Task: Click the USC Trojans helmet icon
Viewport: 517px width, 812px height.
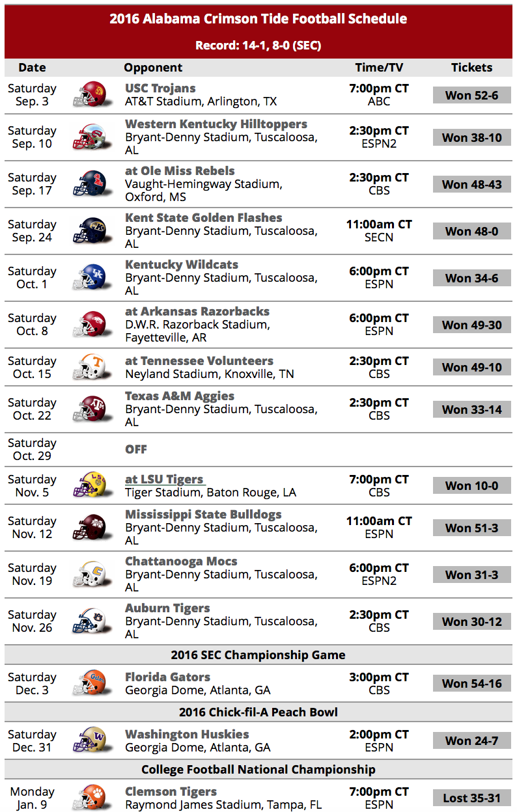Action: click(x=89, y=95)
